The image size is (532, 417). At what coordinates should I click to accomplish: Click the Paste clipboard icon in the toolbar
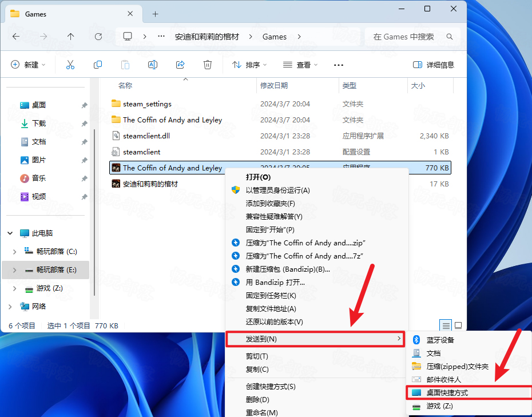pyautogui.click(x=125, y=65)
